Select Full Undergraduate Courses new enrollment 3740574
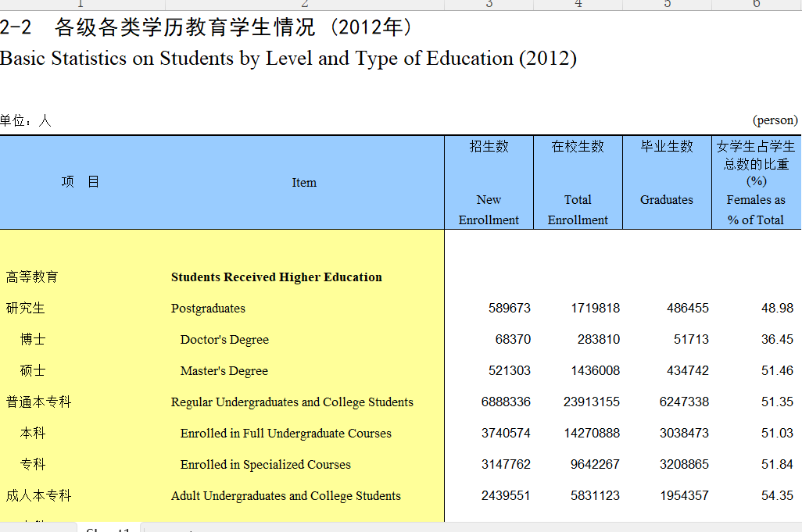This screenshot has height=532, width=802. tap(506, 433)
